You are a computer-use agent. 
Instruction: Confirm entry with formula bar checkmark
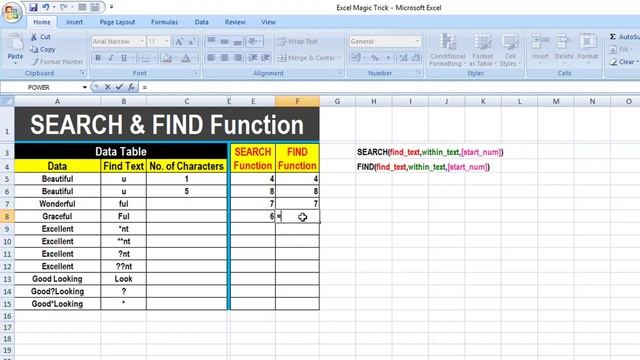119,87
